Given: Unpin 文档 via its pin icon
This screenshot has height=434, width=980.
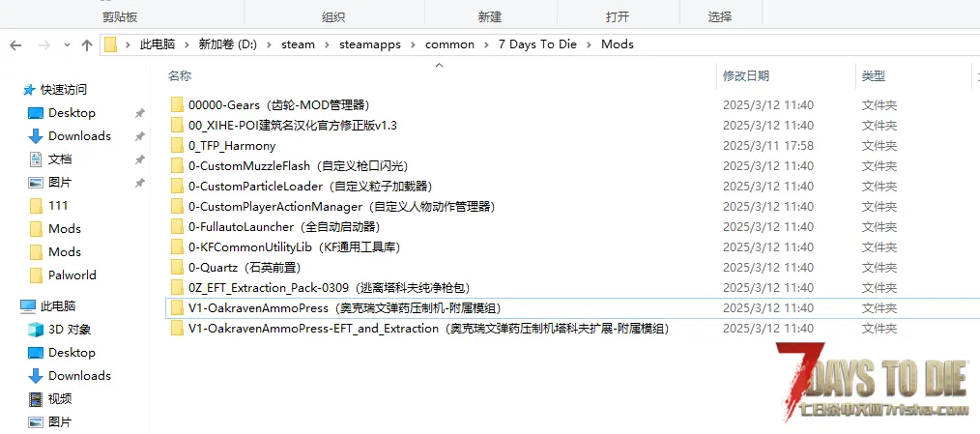Looking at the screenshot, I should click(x=139, y=159).
